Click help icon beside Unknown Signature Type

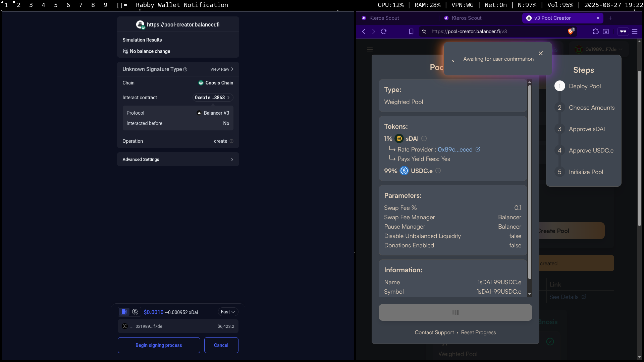click(185, 69)
